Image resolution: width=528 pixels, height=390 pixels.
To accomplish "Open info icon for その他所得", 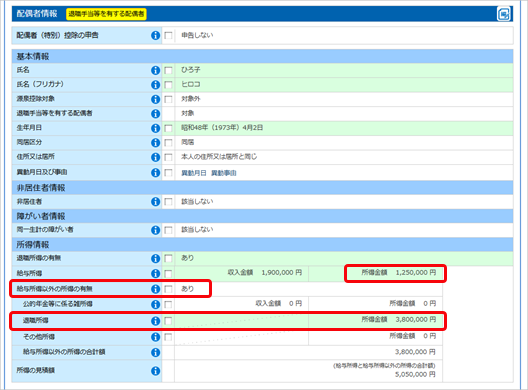I will (x=155, y=337).
